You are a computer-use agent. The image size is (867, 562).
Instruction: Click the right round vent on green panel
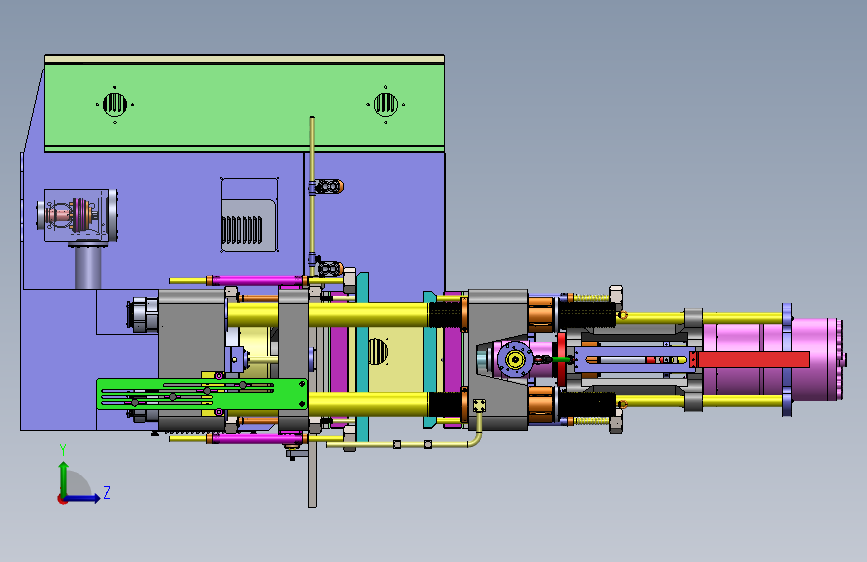pyautogui.click(x=385, y=104)
